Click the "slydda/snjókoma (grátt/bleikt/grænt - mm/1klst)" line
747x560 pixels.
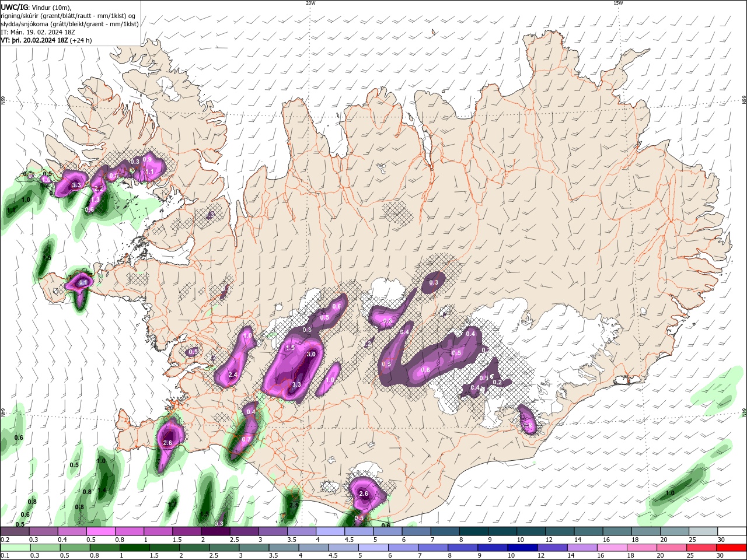click(69, 24)
